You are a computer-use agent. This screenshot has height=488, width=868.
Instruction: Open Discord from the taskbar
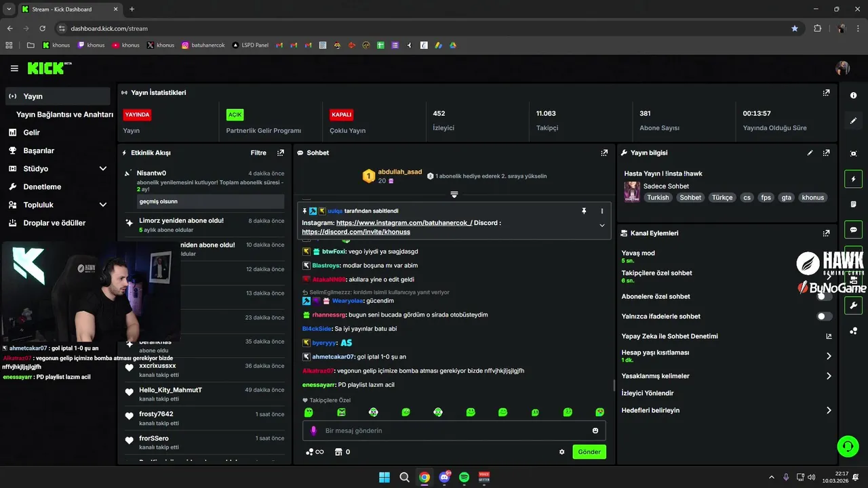[x=444, y=477]
